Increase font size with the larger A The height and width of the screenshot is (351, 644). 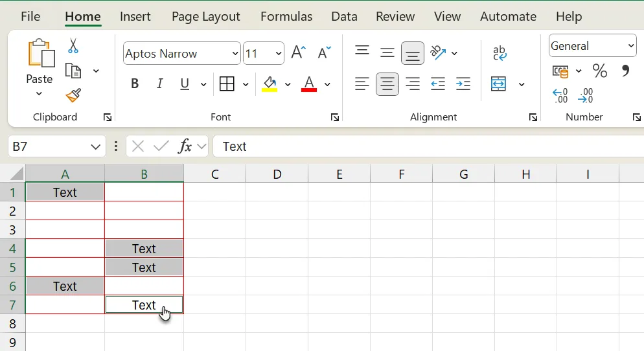pos(299,52)
